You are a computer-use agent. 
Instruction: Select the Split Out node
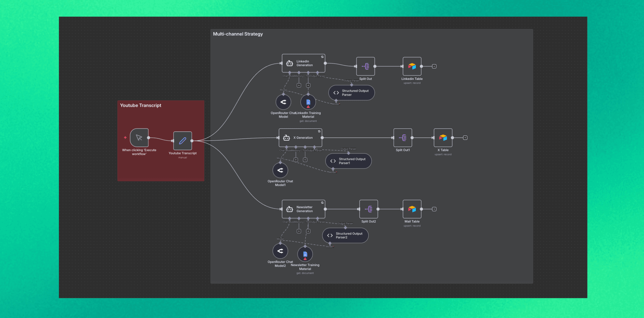point(365,66)
